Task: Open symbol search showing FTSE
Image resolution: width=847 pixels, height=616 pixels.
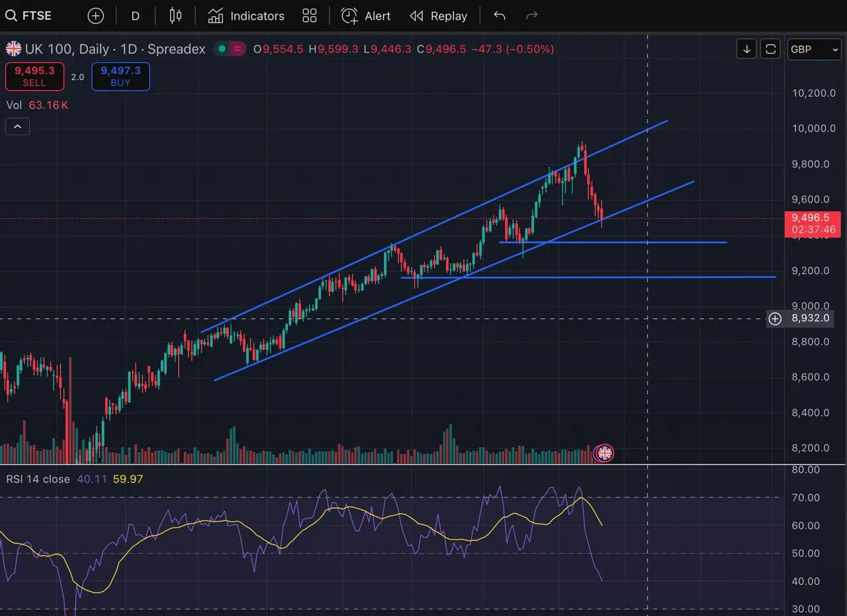Action: coord(28,16)
